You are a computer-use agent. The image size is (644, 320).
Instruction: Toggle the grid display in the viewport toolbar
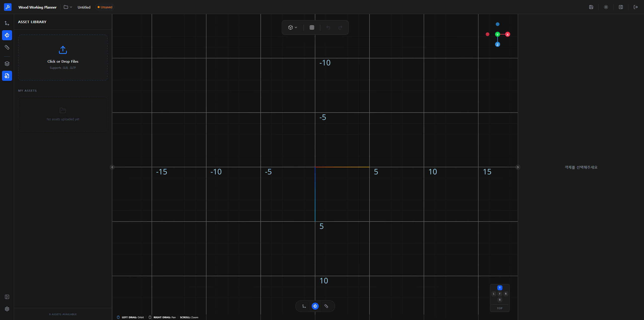coord(312,27)
